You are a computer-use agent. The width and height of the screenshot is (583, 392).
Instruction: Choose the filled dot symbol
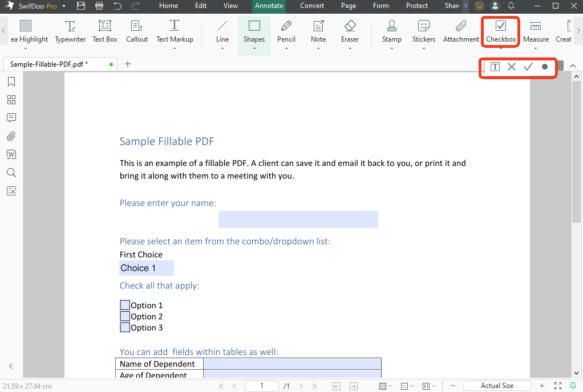[545, 67]
